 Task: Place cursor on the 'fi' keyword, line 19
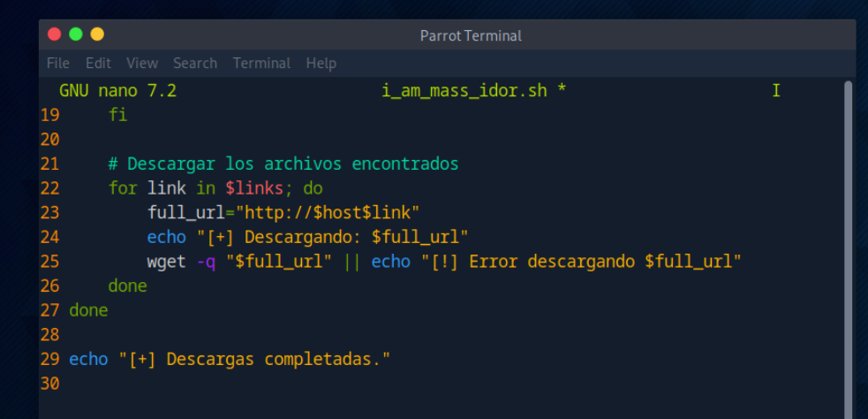click(x=118, y=115)
